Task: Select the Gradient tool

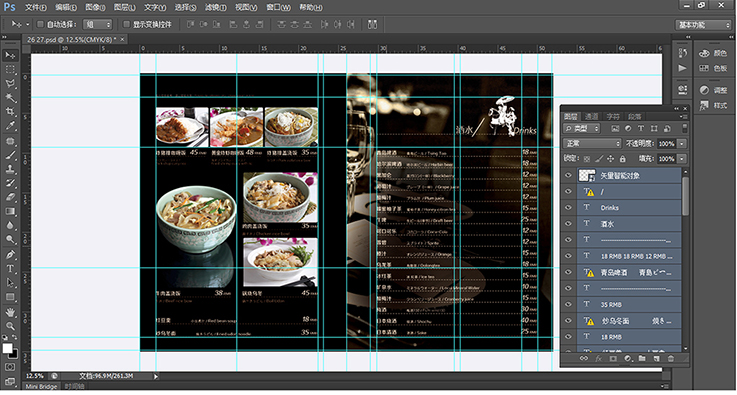Action: pos(10,212)
